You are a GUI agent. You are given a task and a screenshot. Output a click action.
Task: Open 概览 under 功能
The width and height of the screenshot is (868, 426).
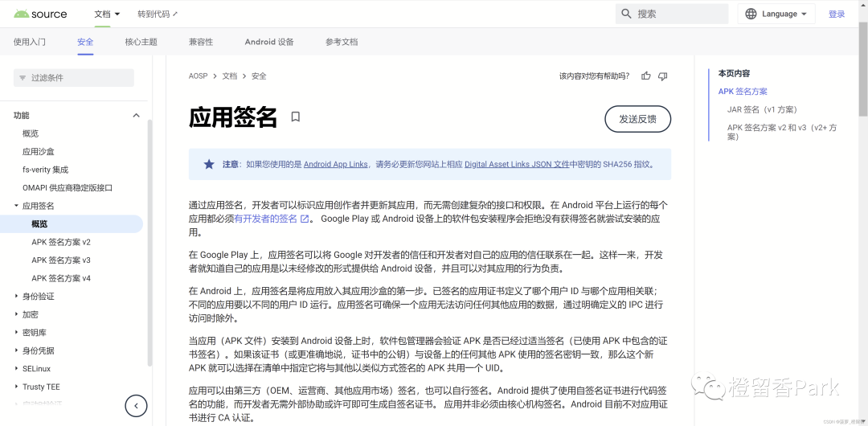tap(31, 133)
